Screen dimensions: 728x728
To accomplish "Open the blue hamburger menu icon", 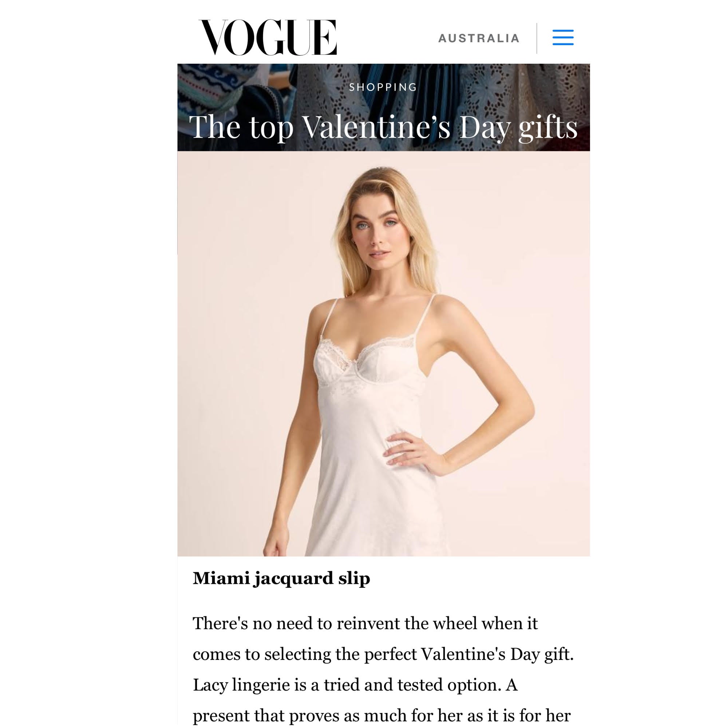I will pyautogui.click(x=563, y=38).
